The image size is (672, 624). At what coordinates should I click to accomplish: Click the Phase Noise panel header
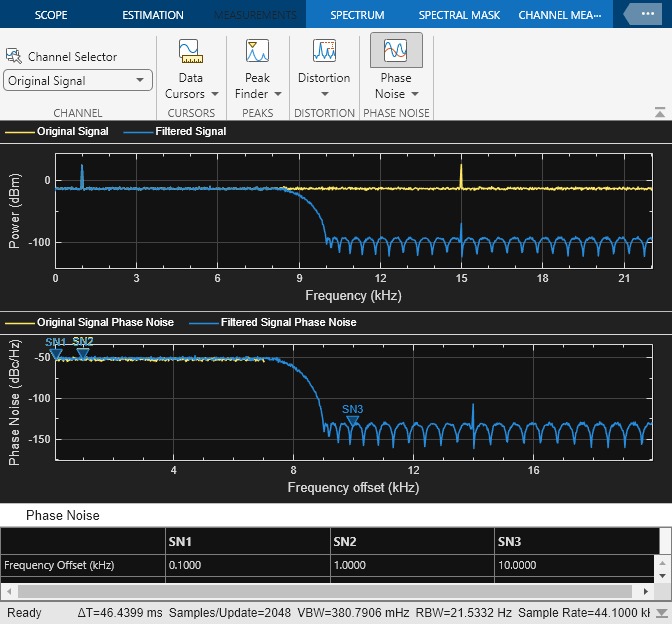(x=62, y=515)
